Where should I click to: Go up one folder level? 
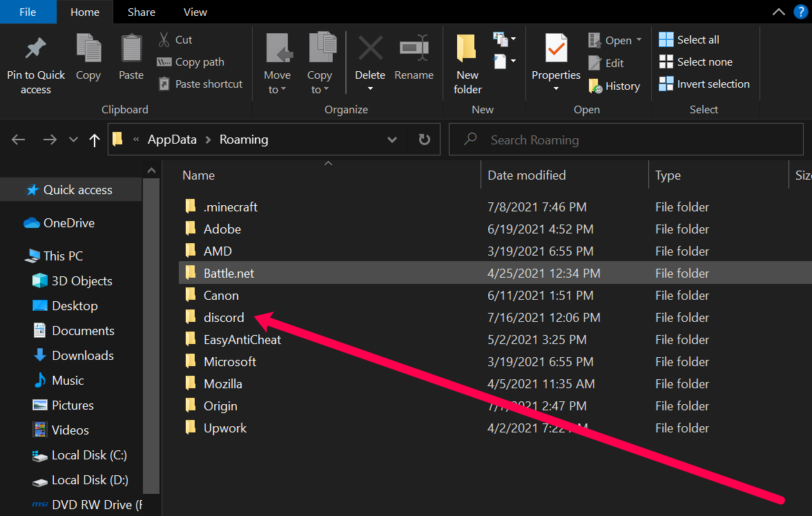(x=94, y=140)
